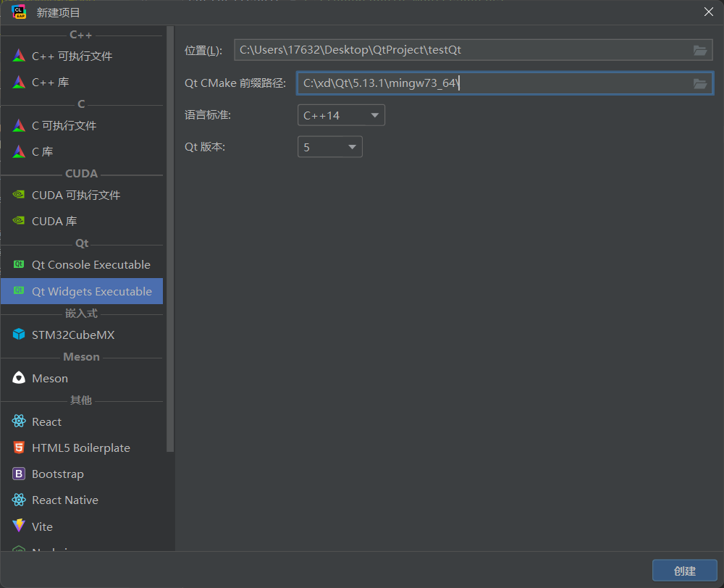Select the C++ 可执行文件 project type
The image size is (724, 588).
pyautogui.click(x=82, y=56)
